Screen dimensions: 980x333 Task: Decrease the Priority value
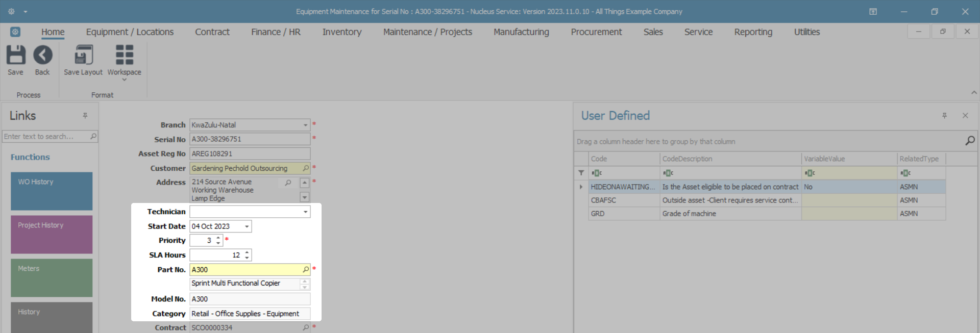coord(218,243)
